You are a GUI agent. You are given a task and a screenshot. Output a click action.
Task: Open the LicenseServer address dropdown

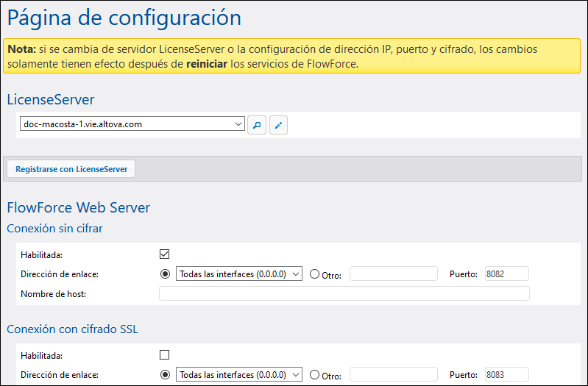132,124
